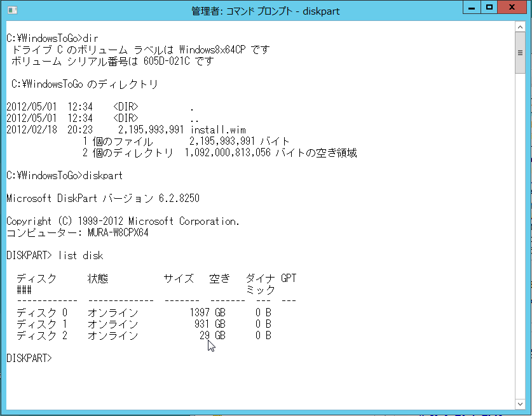Click the 'C:\WindowsToGo>diskpart' command line
The width and height of the screenshot is (532, 416).
point(64,175)
